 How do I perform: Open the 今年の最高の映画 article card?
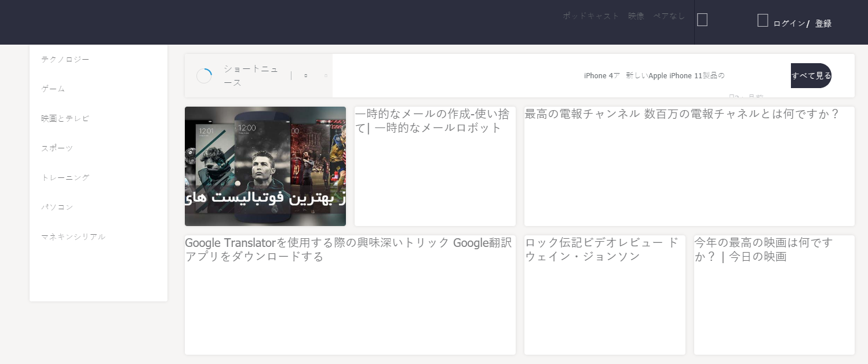tap(774, 295)
